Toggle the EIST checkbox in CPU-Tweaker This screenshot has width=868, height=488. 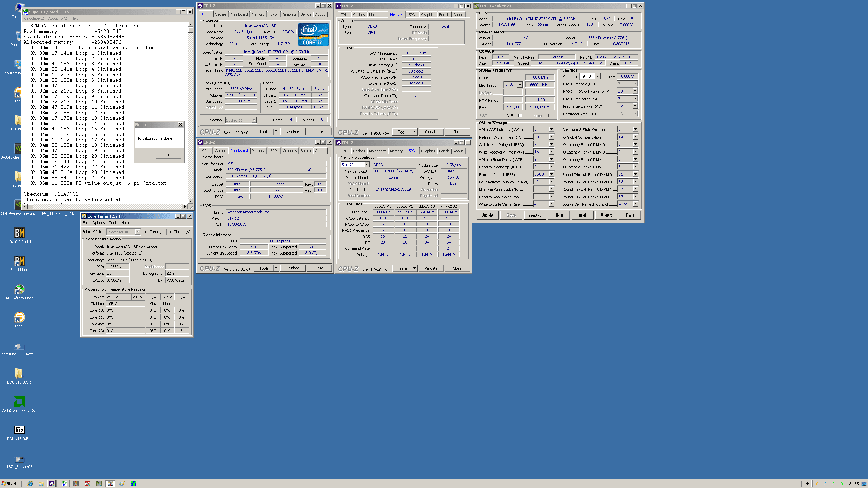pyautogui.click(x=493, y=116)
